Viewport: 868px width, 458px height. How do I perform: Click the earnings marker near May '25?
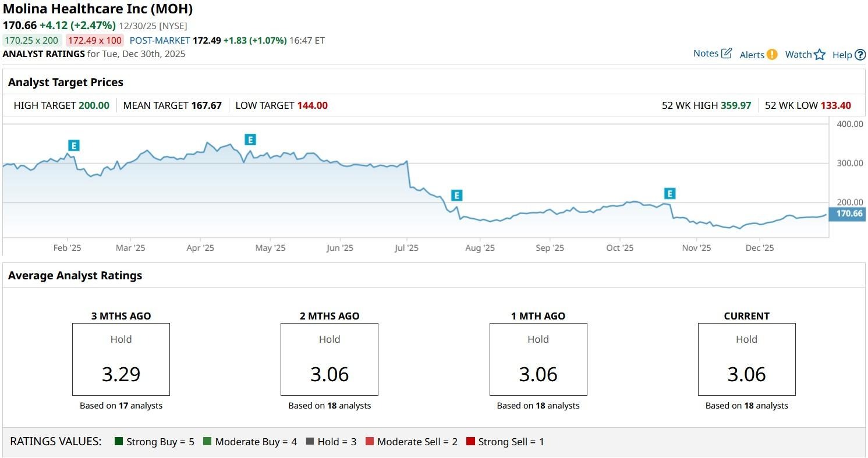[250, 140]
